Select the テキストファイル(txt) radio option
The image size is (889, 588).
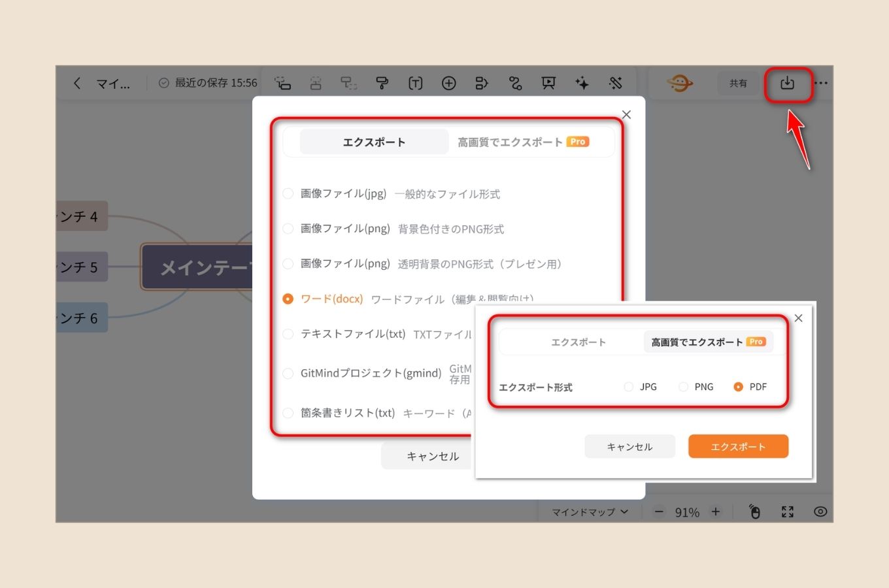(x=288, y=334)
